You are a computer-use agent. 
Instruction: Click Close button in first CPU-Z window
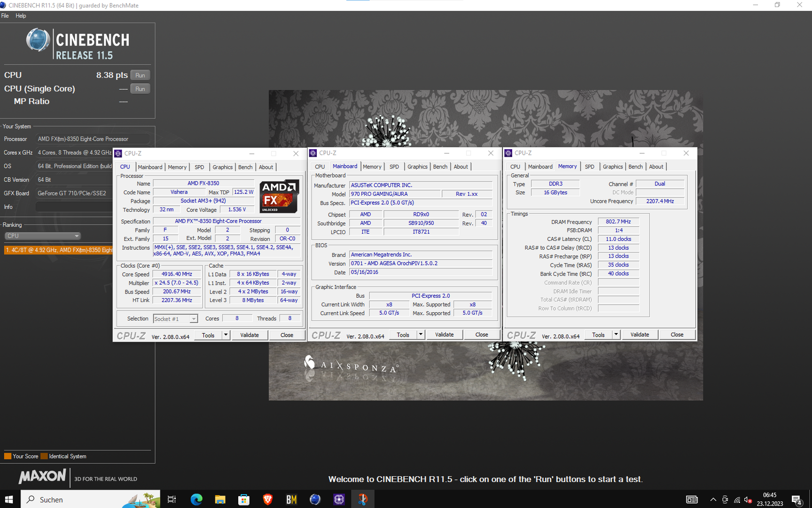[287, 335]
